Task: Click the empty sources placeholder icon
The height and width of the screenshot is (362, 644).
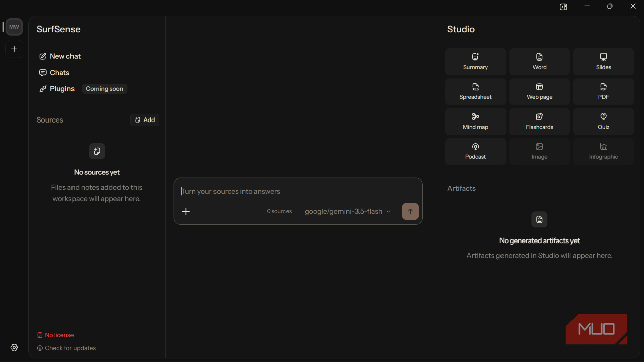Action: [x=97, y=151]
